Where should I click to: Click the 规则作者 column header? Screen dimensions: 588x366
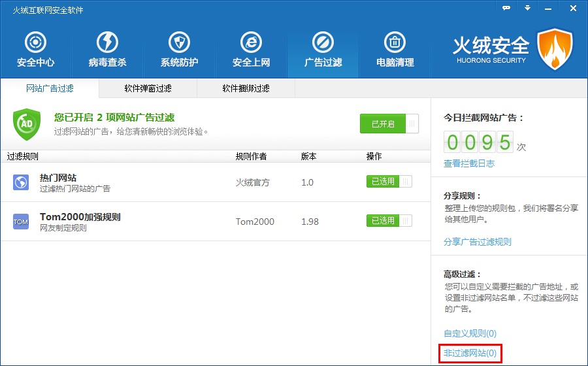pos(252,156)
